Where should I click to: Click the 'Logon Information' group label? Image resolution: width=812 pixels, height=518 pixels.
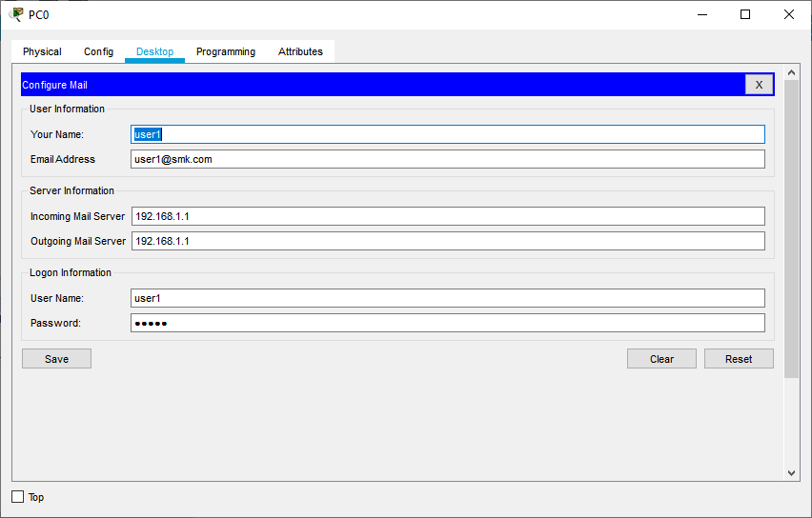point(71,272)
